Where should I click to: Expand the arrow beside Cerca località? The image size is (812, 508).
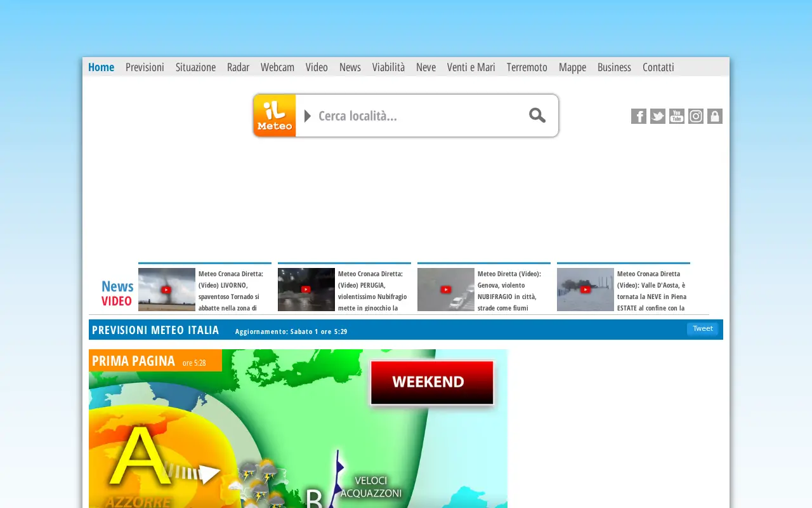[x=308, y=116]
